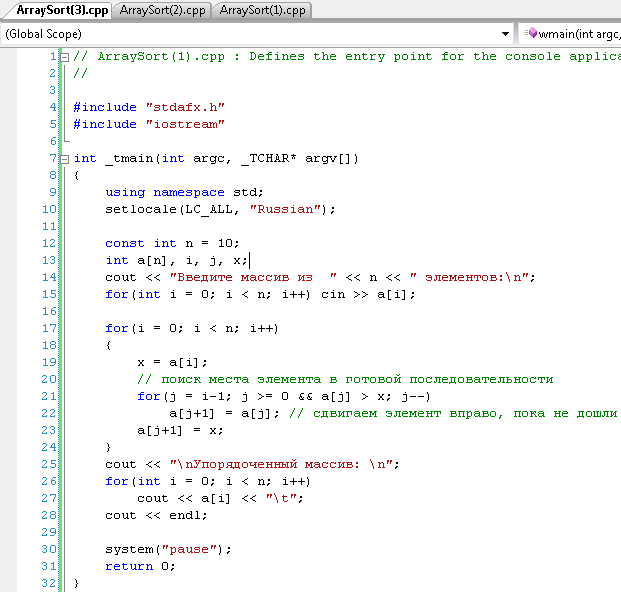This screenshot has height=592, width=621.
Task: Place cursor in the _tmain function signature
Action: click(x=216, y=159)
